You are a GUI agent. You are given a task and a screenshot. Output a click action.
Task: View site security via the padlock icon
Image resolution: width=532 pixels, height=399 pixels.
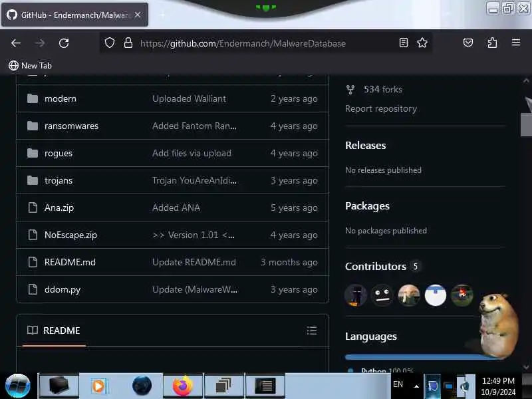128,43
